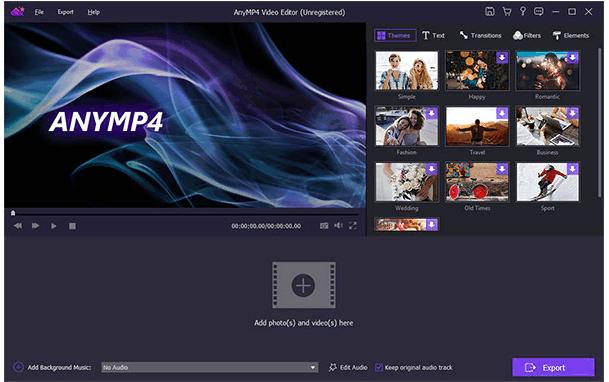
Task: Select the Business theme thumbnail
Action: coord(548,126)
